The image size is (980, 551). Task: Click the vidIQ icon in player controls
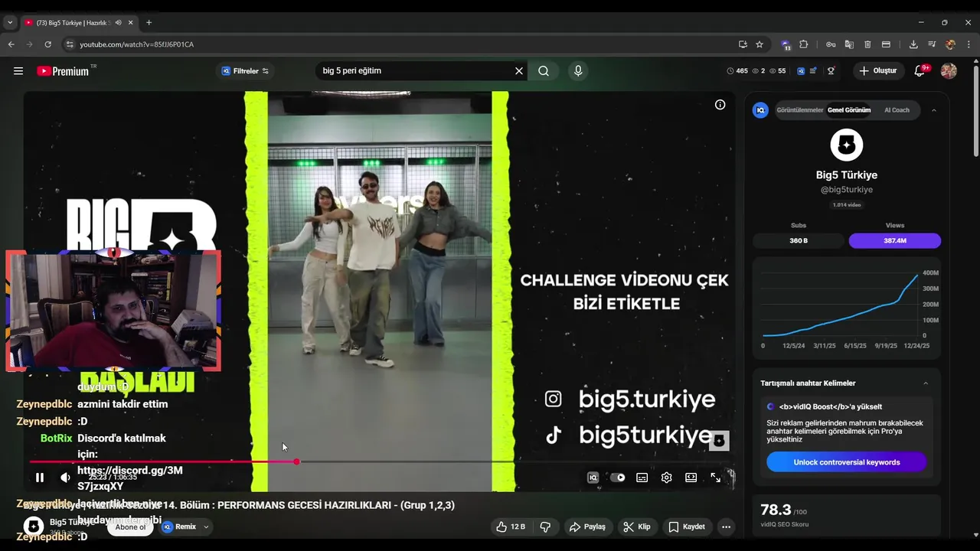[x=593, y=478]
